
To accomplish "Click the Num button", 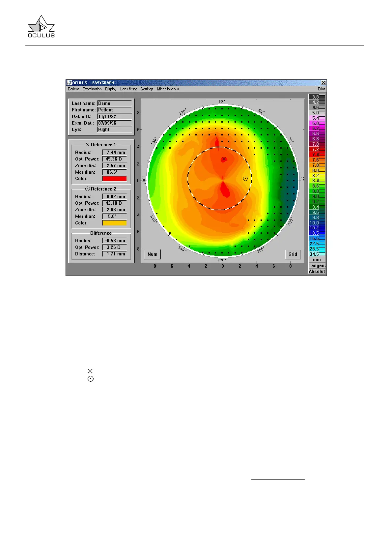I will tap(153, 254).
